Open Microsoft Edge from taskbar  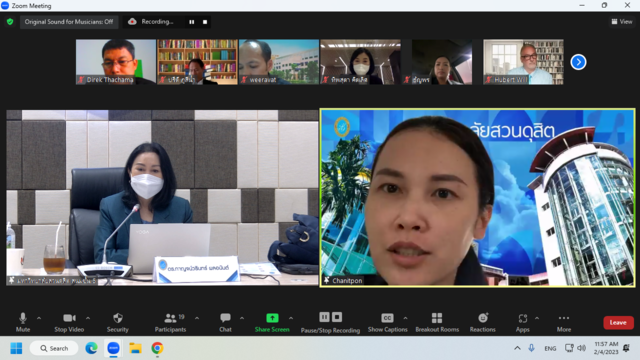(91, 348)
